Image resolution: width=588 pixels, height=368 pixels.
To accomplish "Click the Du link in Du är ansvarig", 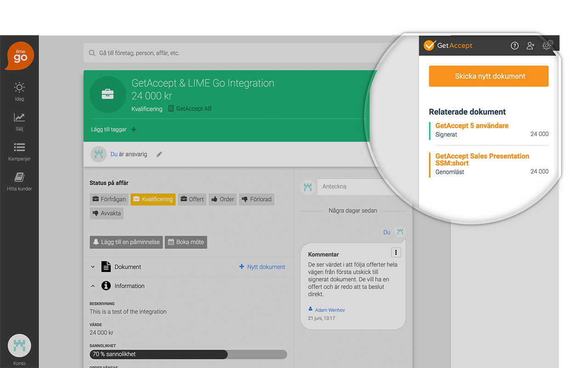I will click(114, 154).
